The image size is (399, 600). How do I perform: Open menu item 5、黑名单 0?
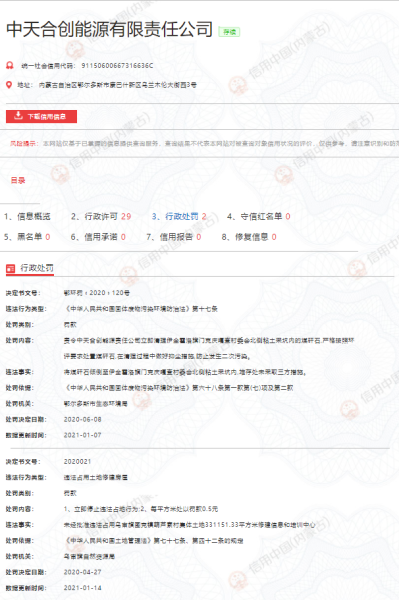click(27, 237)
